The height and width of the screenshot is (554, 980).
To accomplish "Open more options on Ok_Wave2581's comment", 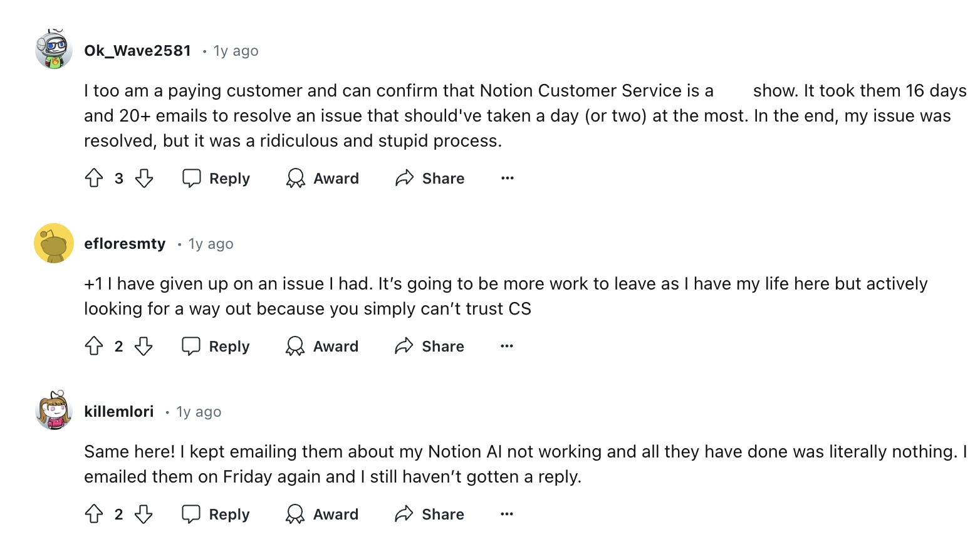I will [x=507, y=178].
